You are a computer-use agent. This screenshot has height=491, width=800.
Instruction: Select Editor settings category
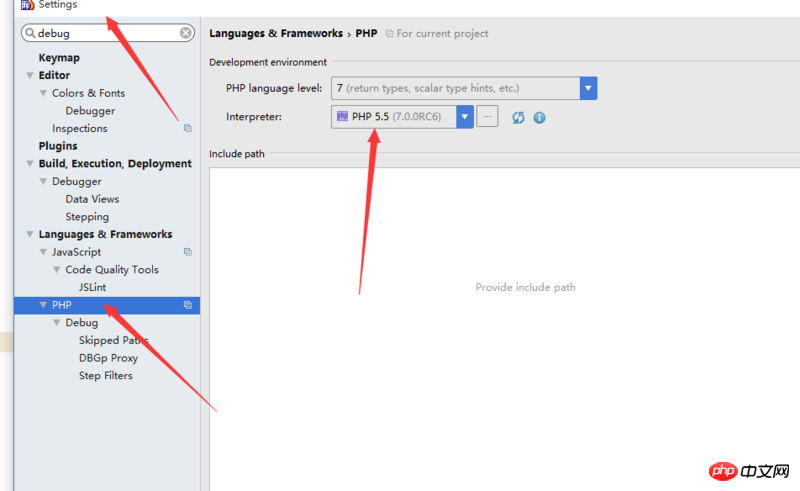[x=54, y=75]
